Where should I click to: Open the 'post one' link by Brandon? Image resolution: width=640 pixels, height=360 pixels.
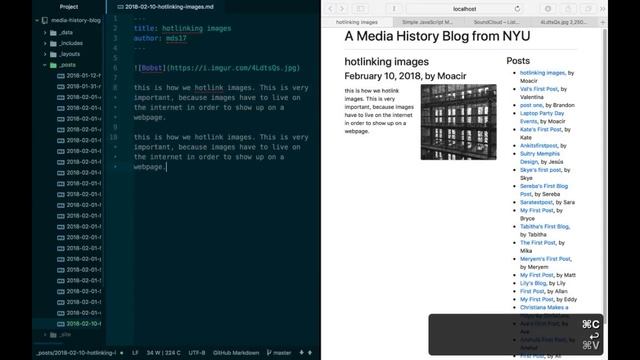pos(531,105)
